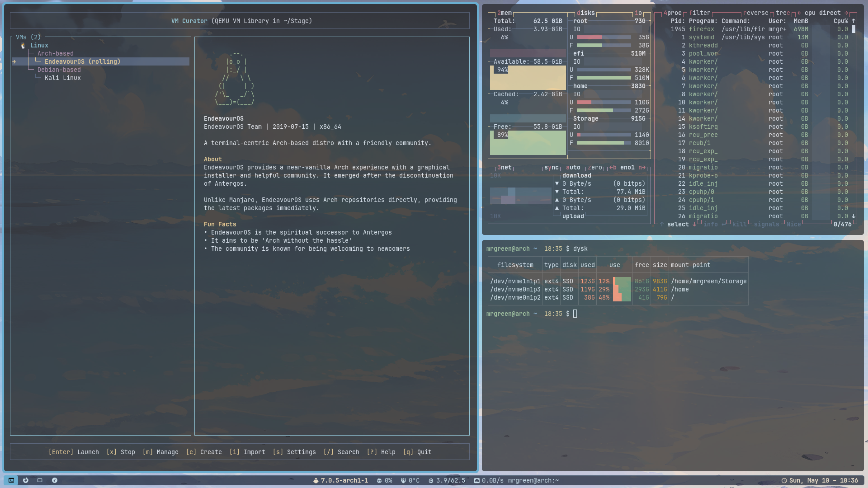
Task: Click the clock showing Sun, May 10
Action: 820,480
